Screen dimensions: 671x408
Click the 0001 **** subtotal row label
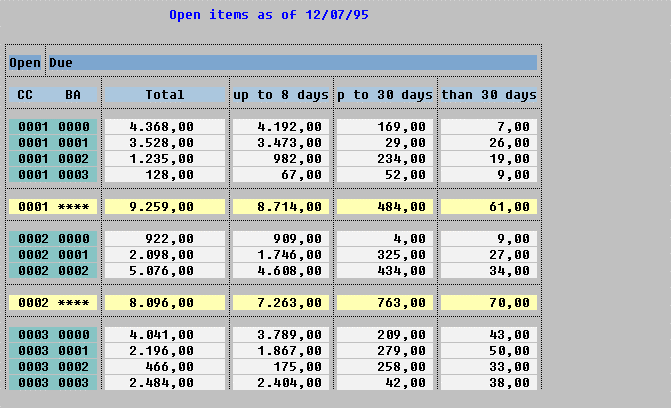[x=53, y=207]
